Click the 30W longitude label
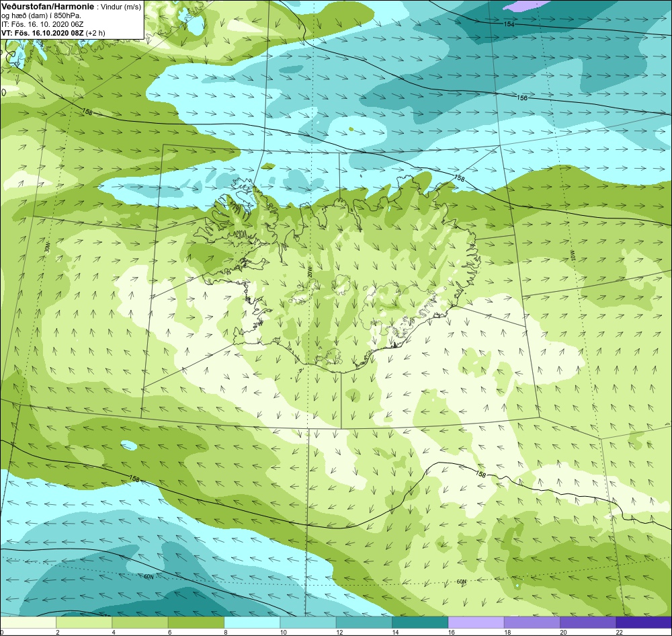The height and width of the screenshot is (636, 672). [x=47, y=247]
